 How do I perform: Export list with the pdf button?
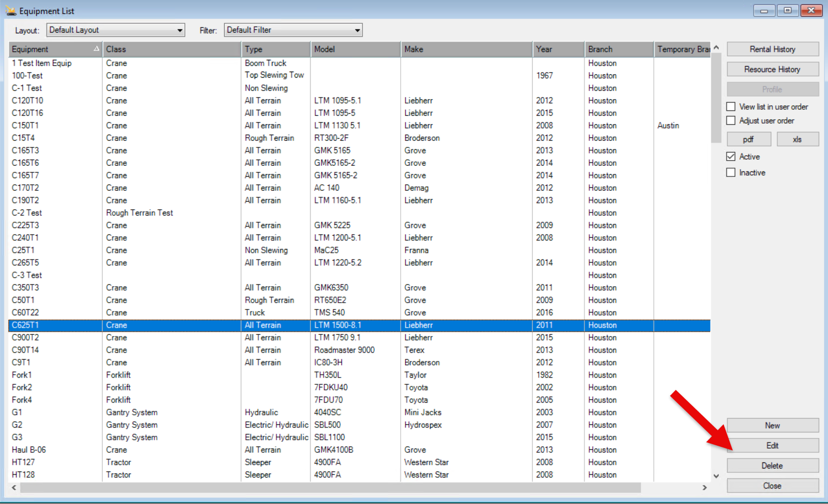[748, 139]
